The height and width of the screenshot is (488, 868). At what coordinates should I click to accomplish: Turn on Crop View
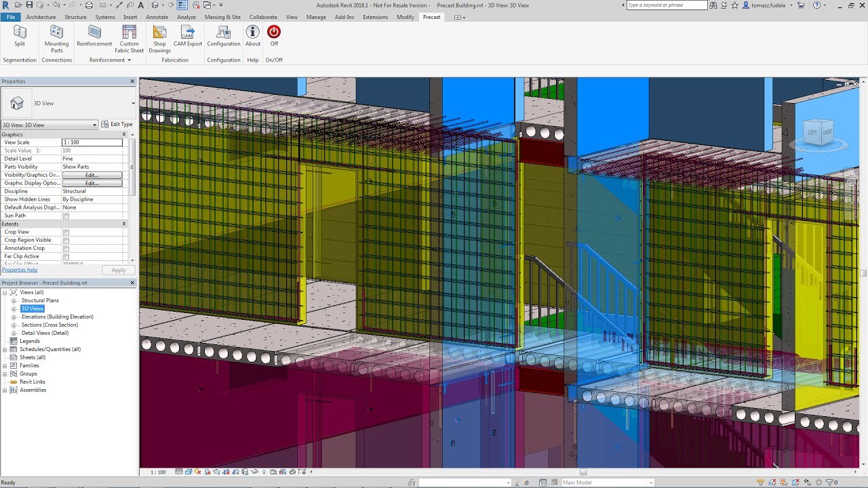65,232
